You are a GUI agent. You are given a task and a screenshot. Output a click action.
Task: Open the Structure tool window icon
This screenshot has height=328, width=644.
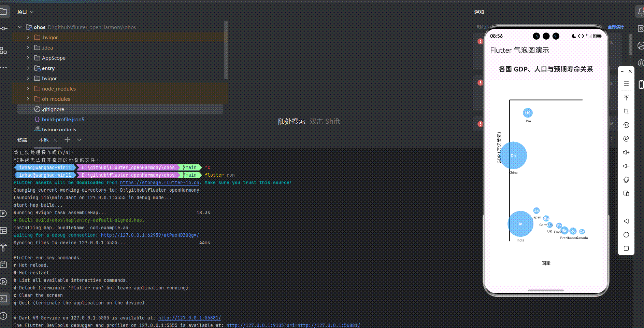click(3, 51)
